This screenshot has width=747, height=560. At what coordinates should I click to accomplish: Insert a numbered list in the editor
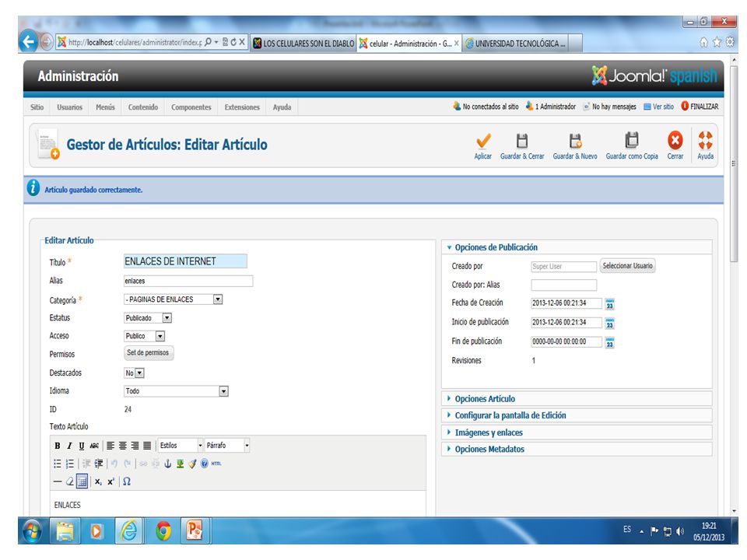pos(69,464)
